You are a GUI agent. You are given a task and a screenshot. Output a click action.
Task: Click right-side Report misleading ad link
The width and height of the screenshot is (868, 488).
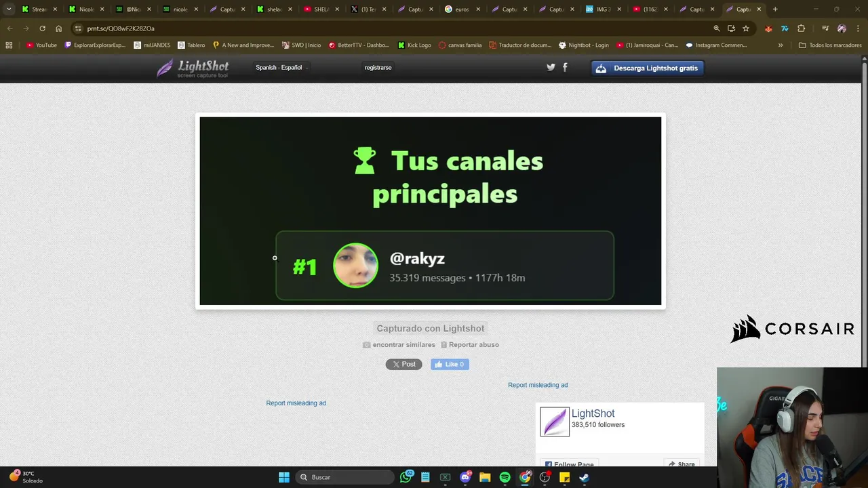pyautogui.click(x=538, y=385)
